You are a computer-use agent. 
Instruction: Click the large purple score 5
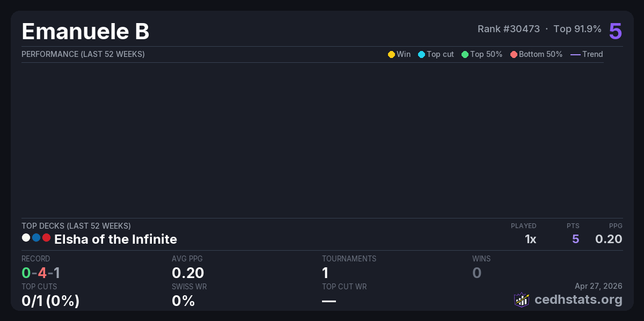point(615,31)
